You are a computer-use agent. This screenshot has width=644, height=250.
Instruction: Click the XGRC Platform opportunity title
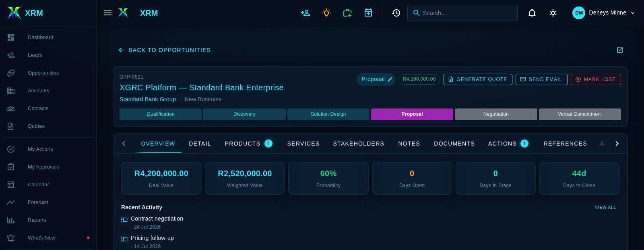[201, 87]
